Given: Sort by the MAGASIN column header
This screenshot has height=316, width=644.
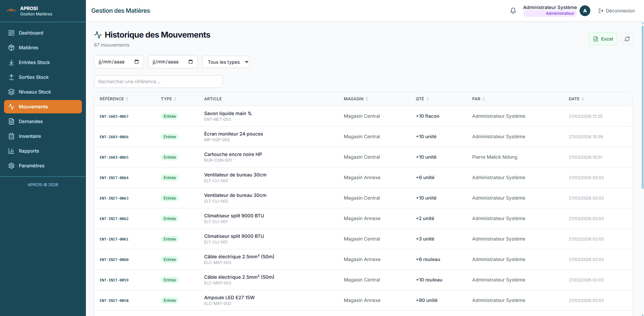Looking at the screenshot, I should (356, 99).
